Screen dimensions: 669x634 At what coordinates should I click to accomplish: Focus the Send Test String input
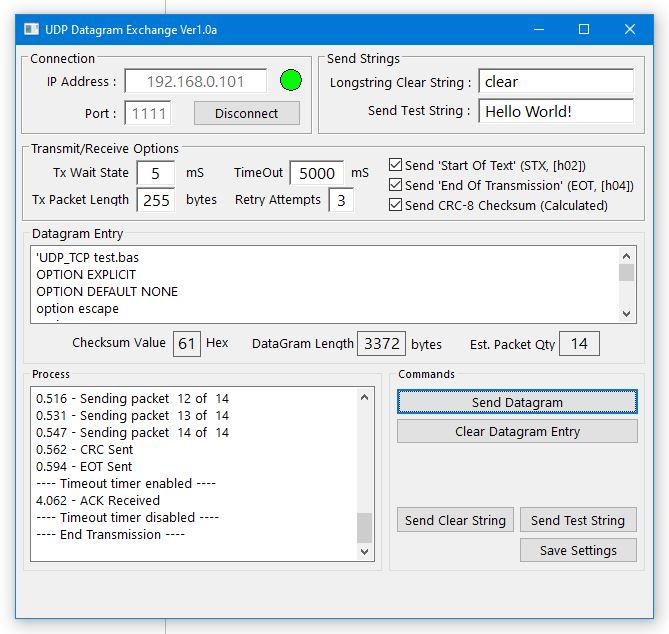[556, 111]
